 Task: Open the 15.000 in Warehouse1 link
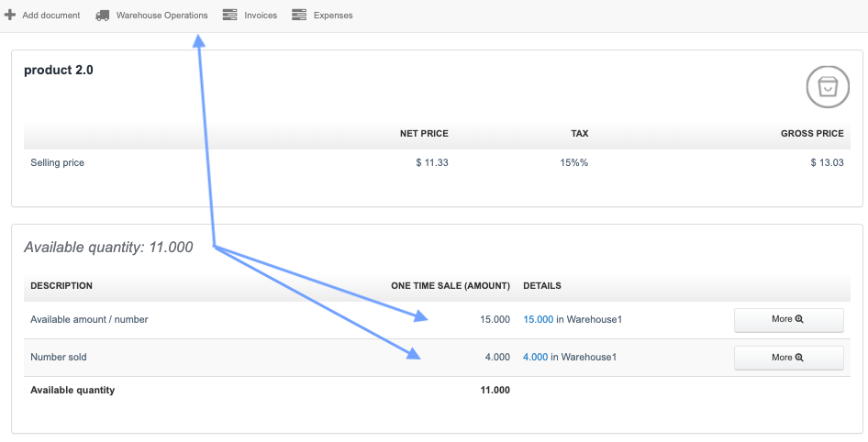538,320
